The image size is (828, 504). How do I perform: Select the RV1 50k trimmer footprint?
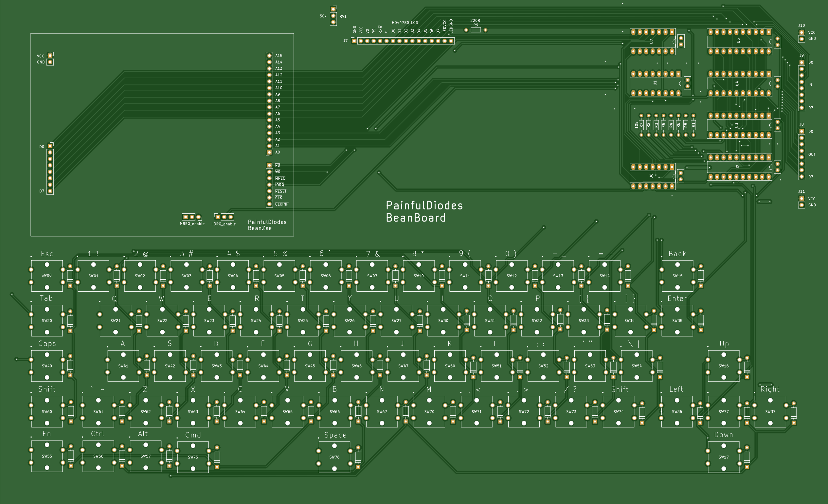333,15
